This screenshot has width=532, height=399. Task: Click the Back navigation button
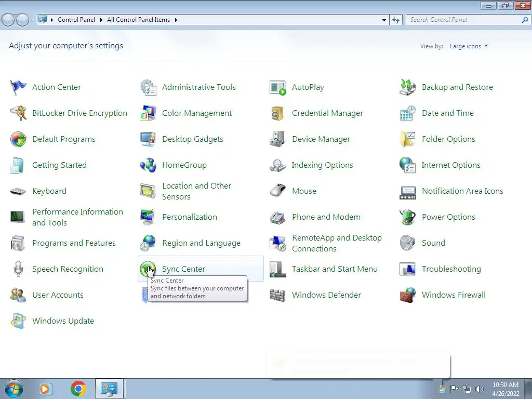8,20
